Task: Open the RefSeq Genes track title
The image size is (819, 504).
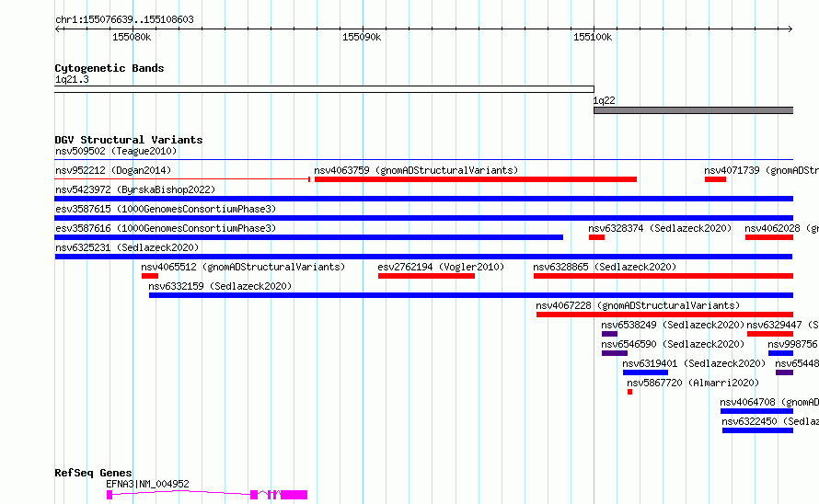Action: coord(93,473)
